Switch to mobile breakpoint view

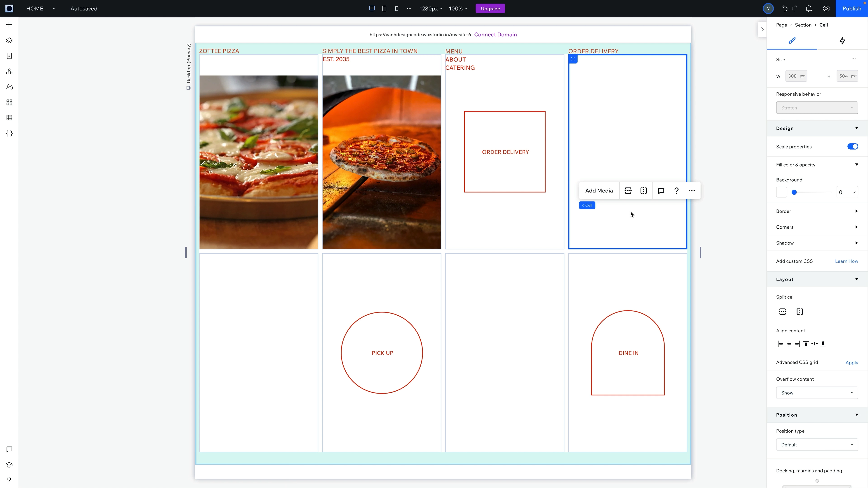[x=397, y=8]
